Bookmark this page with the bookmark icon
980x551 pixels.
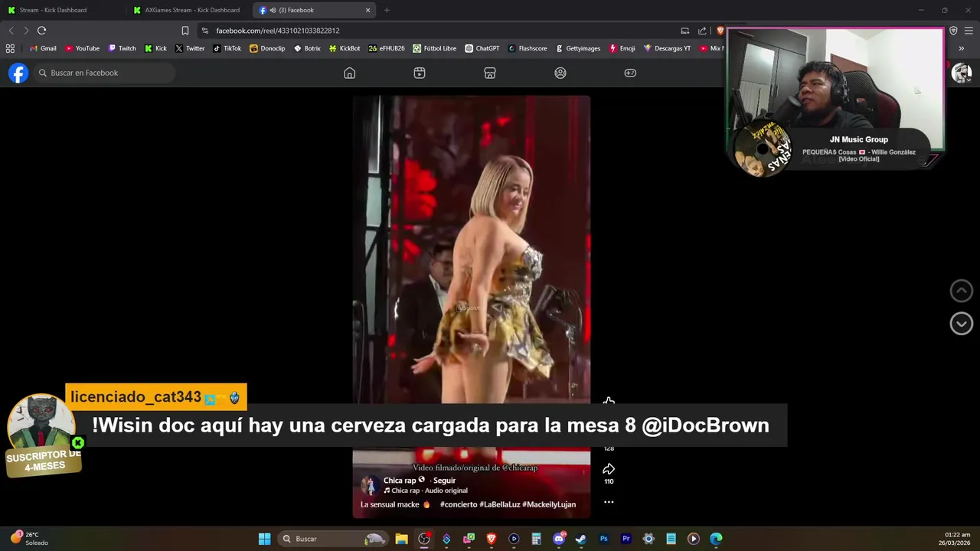point(185,31)
